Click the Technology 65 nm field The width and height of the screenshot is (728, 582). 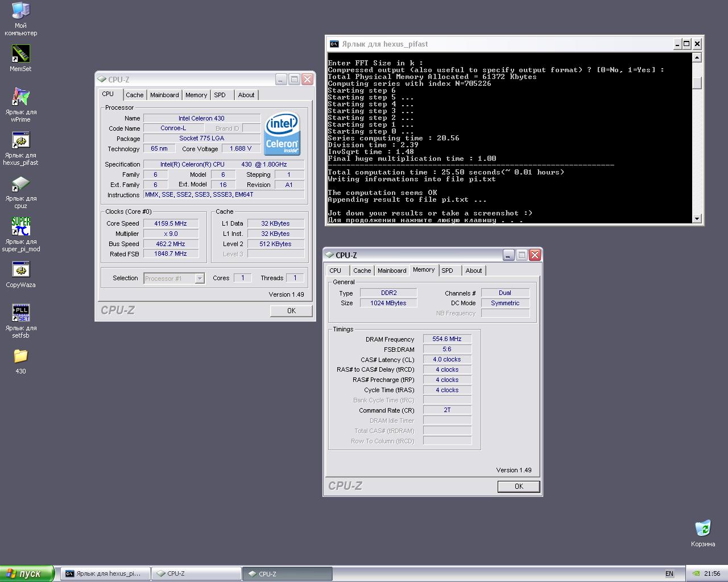(159, 148)
